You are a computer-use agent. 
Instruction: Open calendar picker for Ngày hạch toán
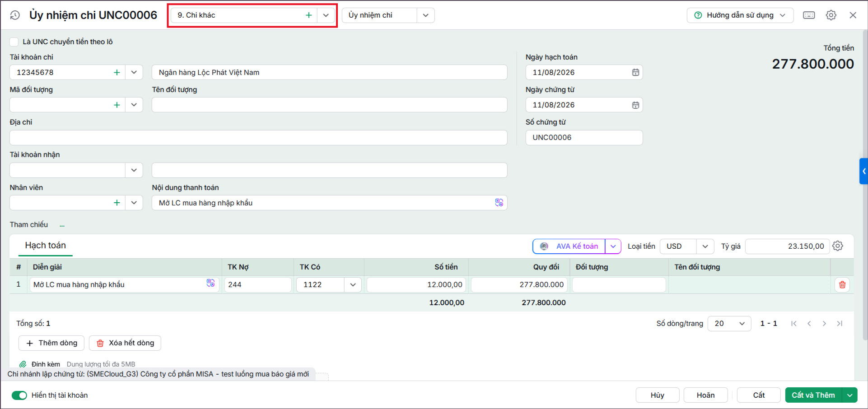point(635,72)
